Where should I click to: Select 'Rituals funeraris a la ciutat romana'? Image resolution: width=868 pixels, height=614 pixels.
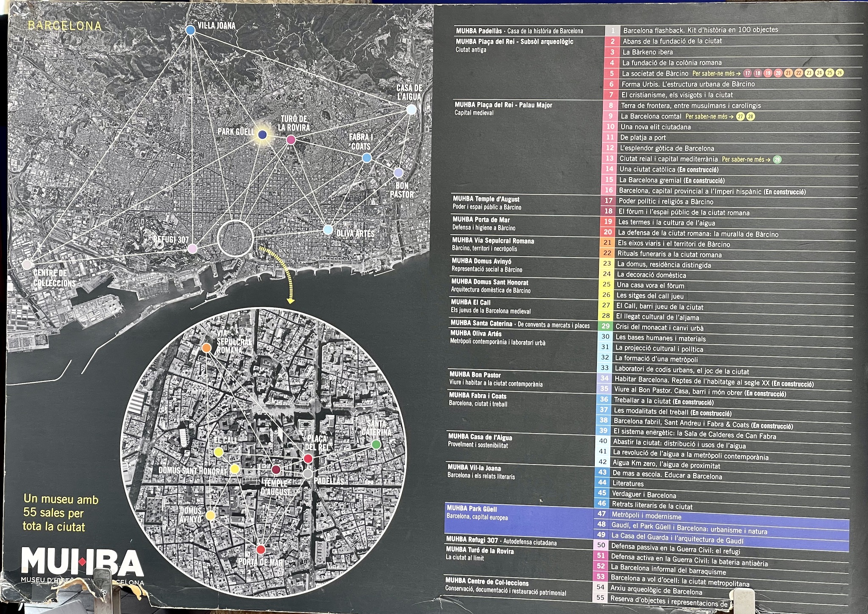[x=669, y=254]
